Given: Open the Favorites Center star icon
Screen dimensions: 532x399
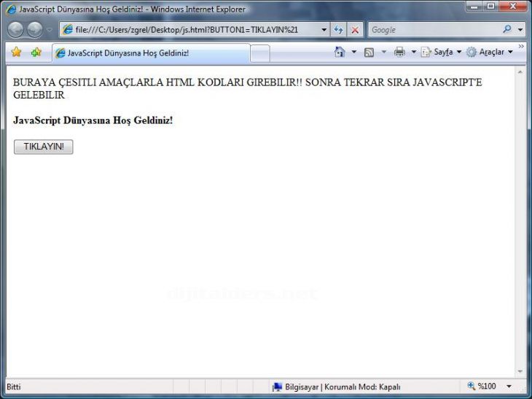Looking at the screenshot, I should pos(16,53).
